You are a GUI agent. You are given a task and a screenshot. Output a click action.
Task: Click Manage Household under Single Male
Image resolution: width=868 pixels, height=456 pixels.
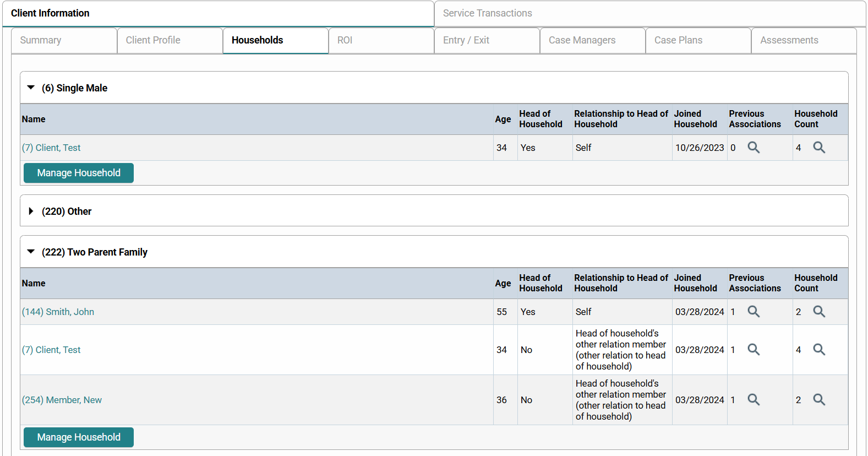click(79, 173)
